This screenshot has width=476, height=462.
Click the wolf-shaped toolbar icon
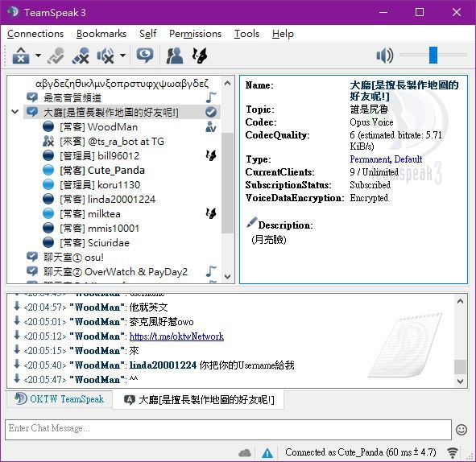[200, 56]
